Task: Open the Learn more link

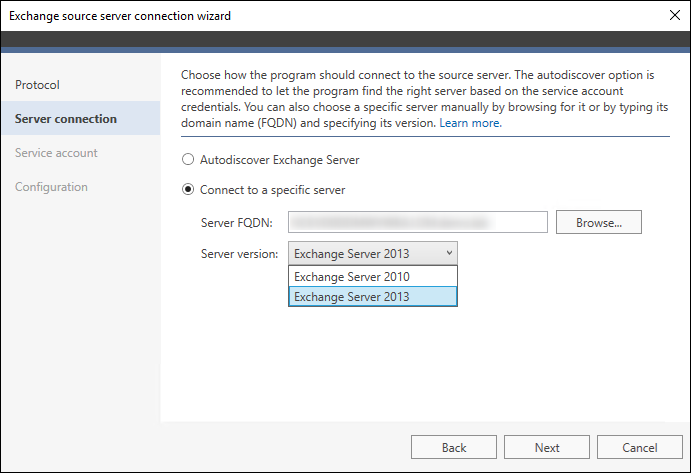Action: point(470,123)
